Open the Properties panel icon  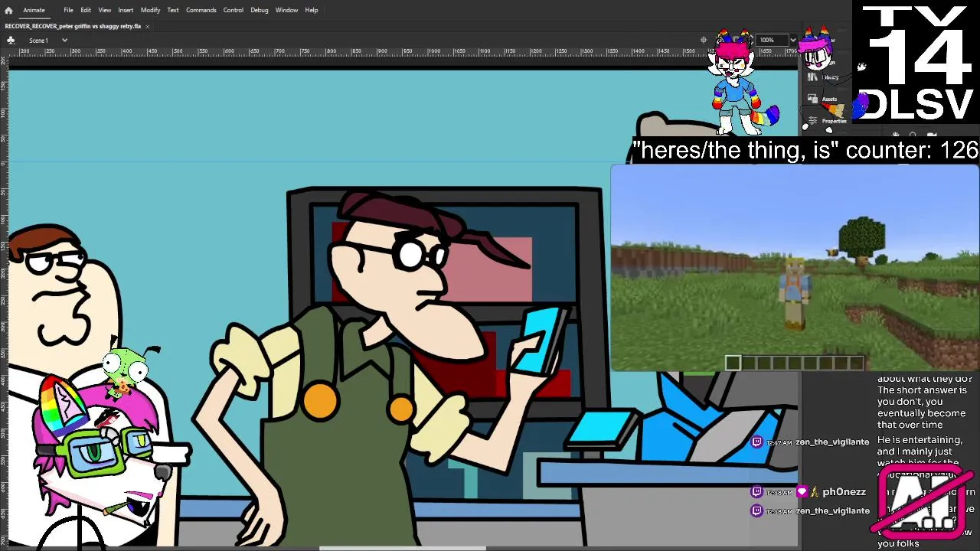coord(813,121)
